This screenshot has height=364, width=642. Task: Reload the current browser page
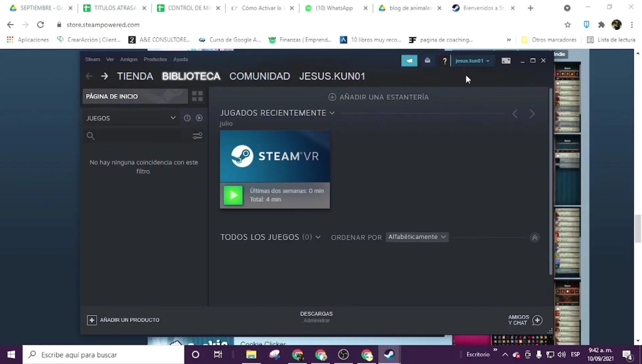[x=40, y=25]
